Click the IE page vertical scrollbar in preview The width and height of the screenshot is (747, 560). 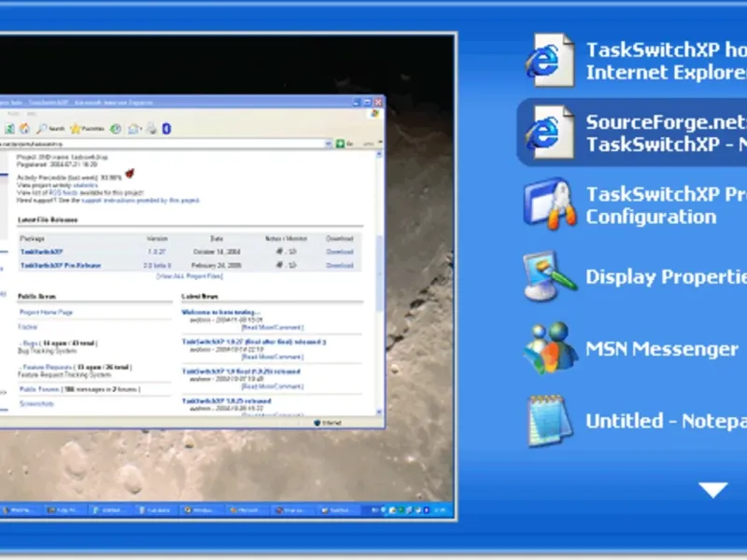pos(380,284)
